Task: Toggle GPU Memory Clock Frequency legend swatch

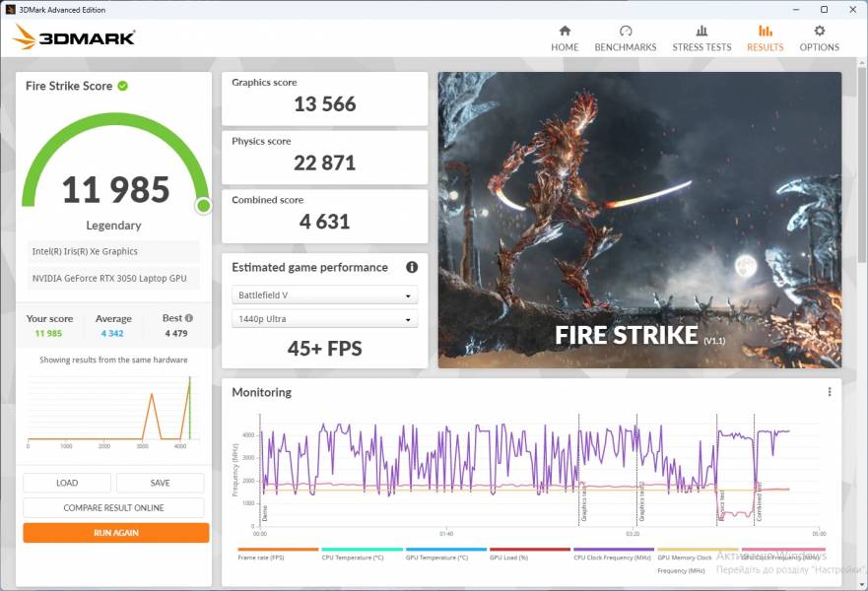Action: (699, 550)
